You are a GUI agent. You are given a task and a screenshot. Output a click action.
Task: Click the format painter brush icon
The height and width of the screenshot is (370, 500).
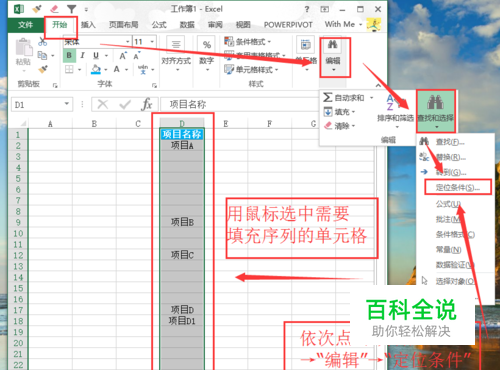pos(43,69)
